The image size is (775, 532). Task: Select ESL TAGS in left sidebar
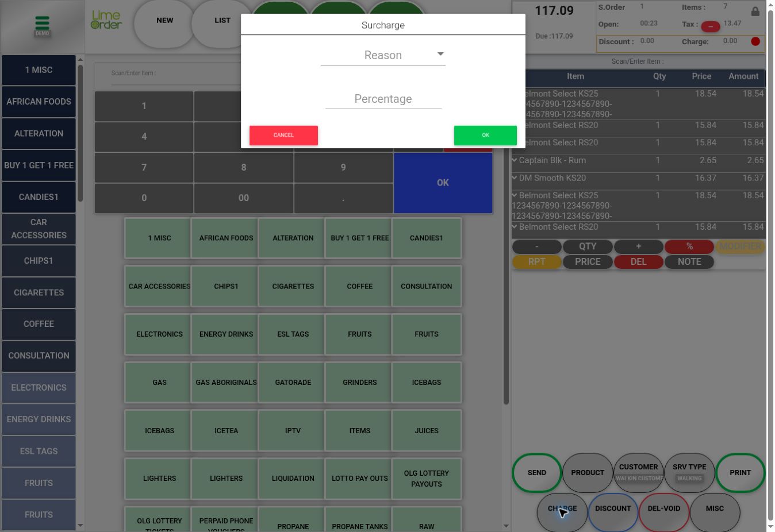[39, 452]
